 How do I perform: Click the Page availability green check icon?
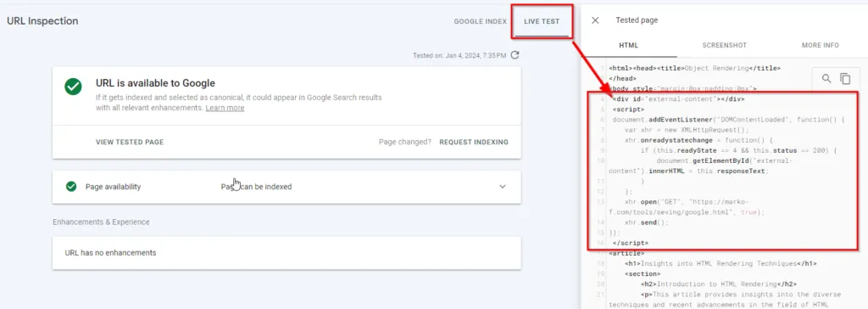tap(71, 187)
